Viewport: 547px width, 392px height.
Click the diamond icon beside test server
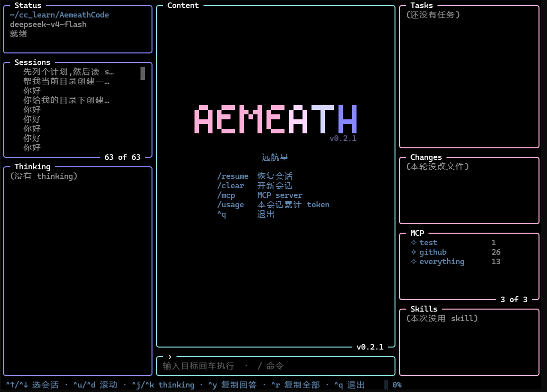413,243
